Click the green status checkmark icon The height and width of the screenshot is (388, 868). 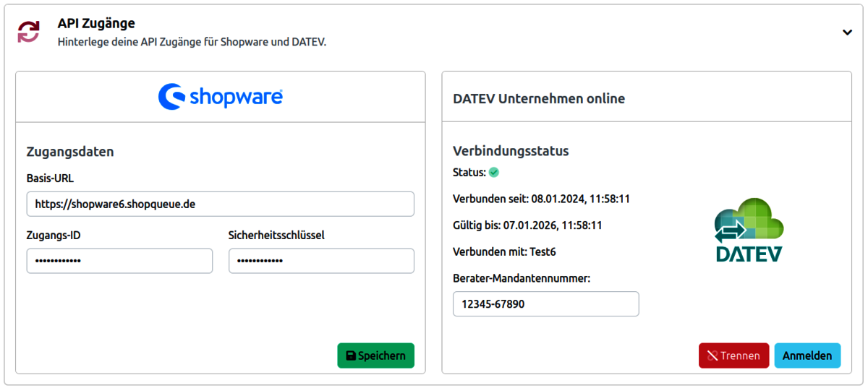[x=494, y=173]
